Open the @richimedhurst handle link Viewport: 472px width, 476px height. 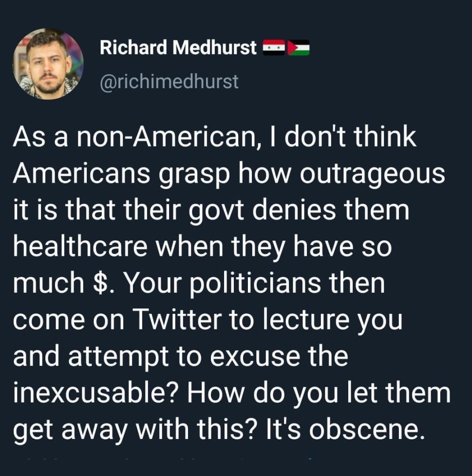click(x=169, y=81)
